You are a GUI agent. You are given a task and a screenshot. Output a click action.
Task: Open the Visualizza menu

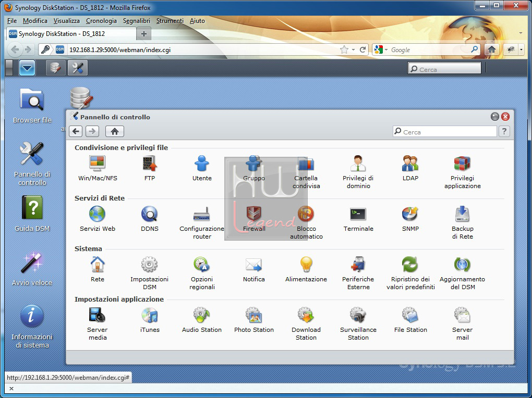pos(67,21)
